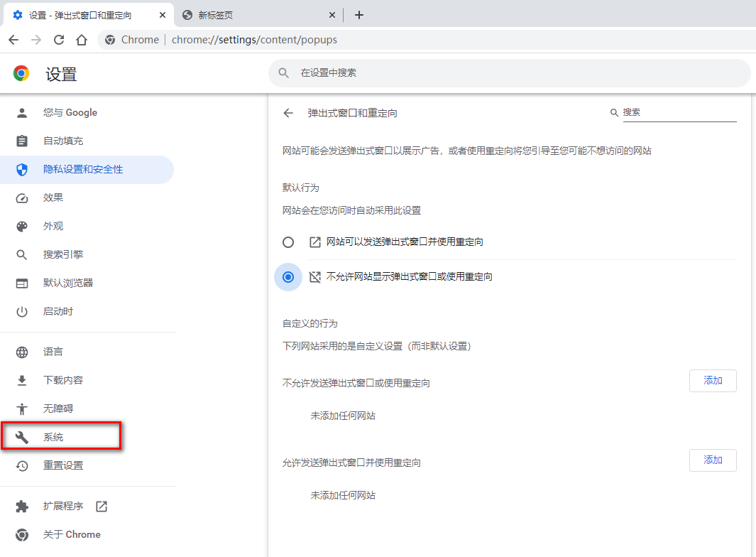Click the Chrome icon for 关于 Chrome
The height and width of the screenshot is (557, 756).
coord(22,535)
